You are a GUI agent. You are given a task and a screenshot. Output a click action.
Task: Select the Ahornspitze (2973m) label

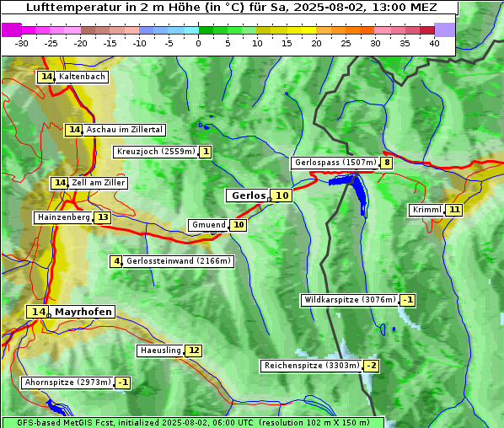click(x=67, y=383)
